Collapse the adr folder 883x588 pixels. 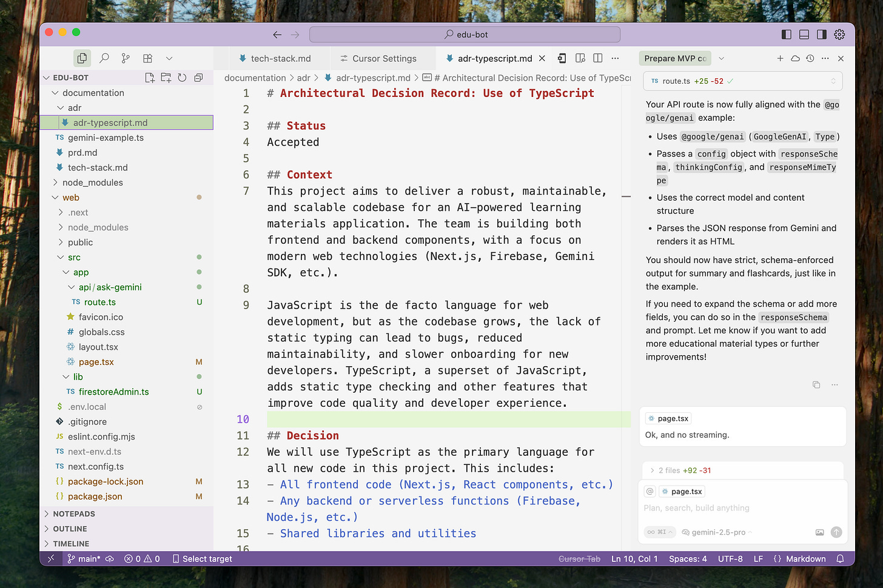(126, 108)
